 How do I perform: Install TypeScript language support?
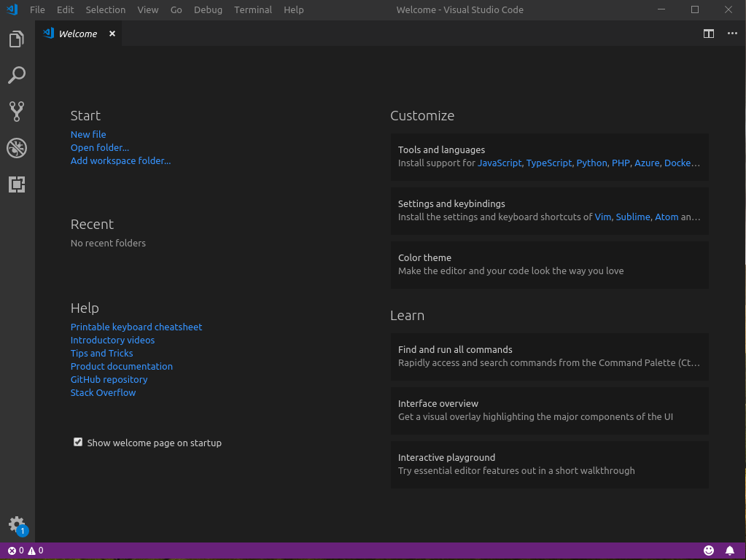(x=549, y=163)
